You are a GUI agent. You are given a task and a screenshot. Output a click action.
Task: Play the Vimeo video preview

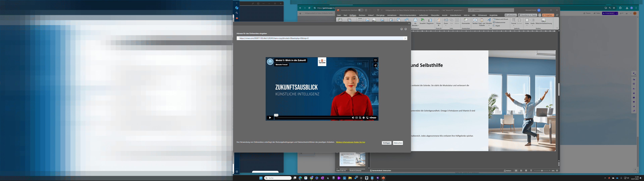[270, 117]
